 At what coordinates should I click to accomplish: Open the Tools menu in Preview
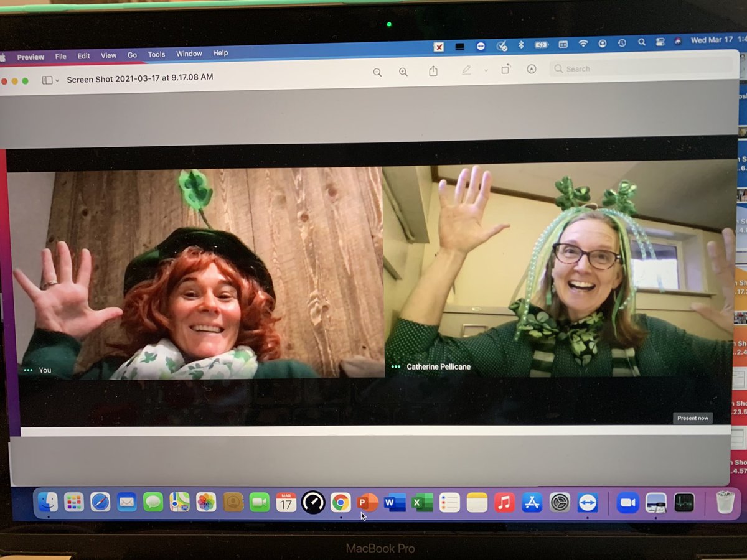(156, 54)
